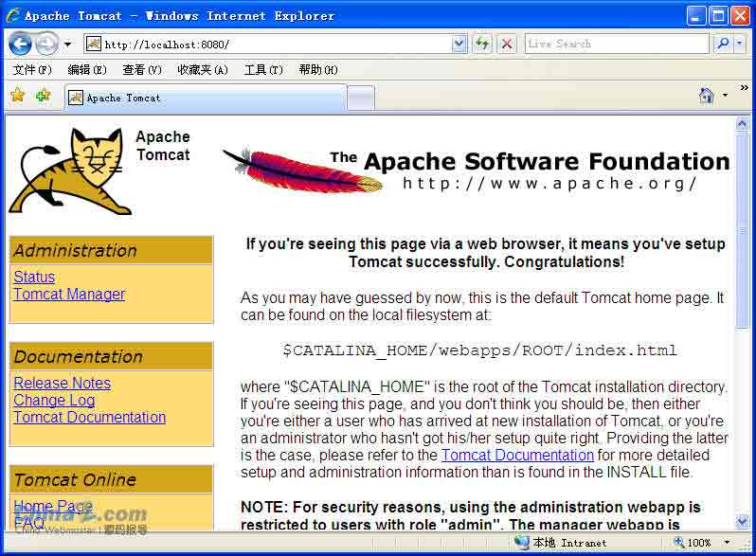Open the 文件(F) menu
Screen dimensions: 756x556
pos(32,70)
